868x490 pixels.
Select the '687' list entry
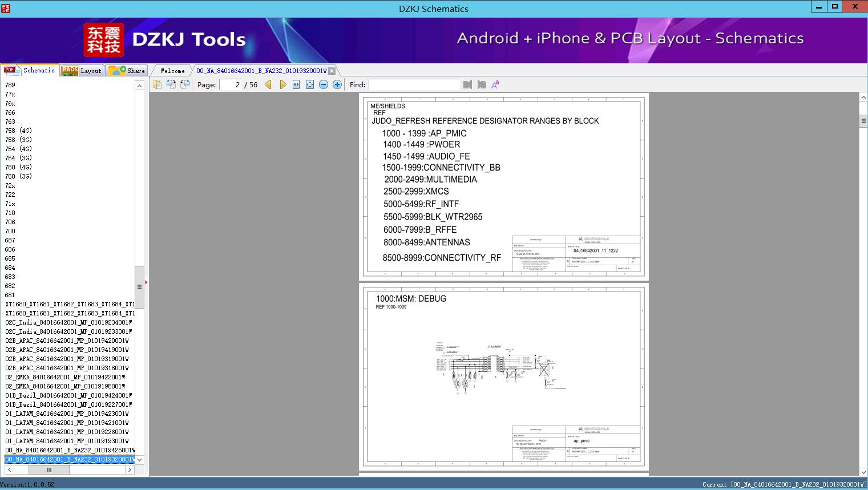click(x=10, y=240)
